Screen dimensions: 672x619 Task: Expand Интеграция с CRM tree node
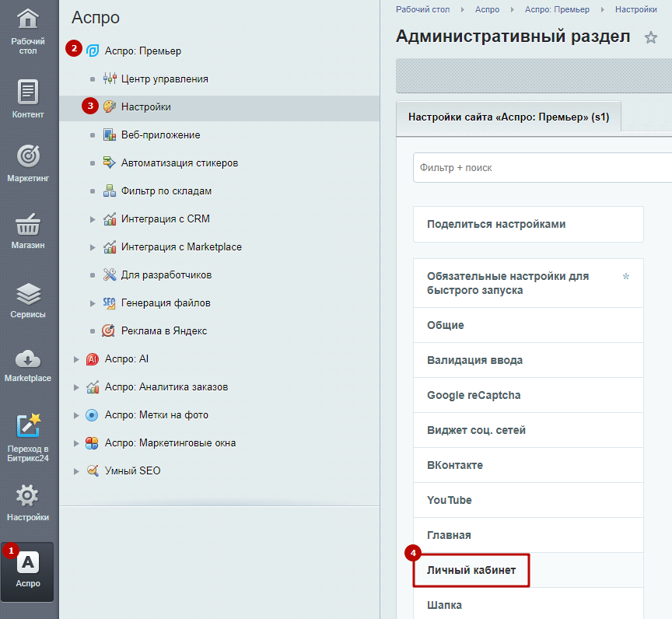point(93,219)
